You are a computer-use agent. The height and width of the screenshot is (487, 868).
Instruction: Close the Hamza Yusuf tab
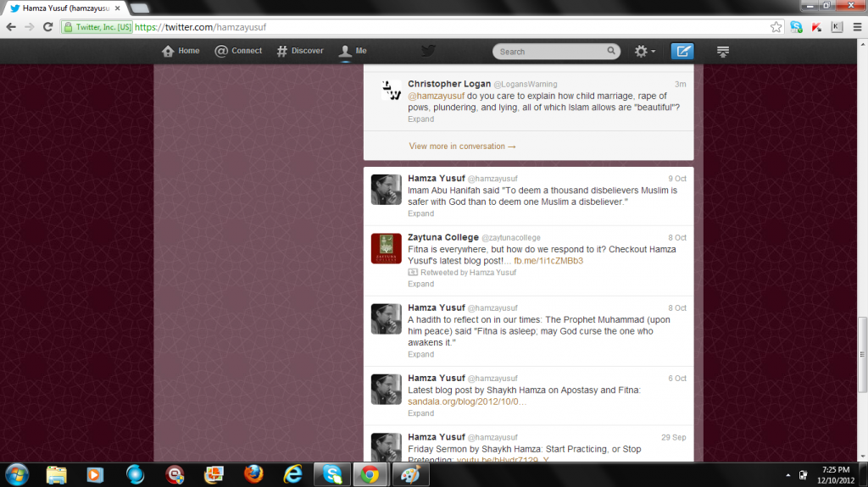pos(117,8)
